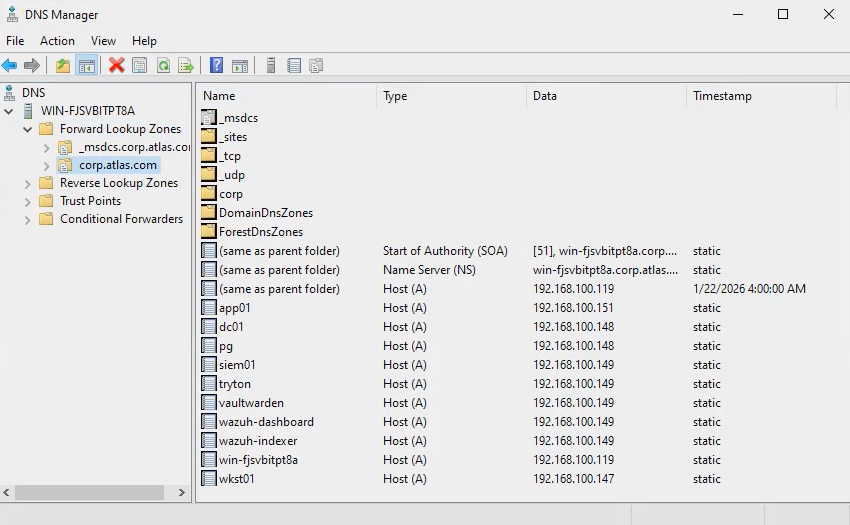Open Help via the blue question mark
Viewport: 850px width, 525px height.
pos(216,66)
